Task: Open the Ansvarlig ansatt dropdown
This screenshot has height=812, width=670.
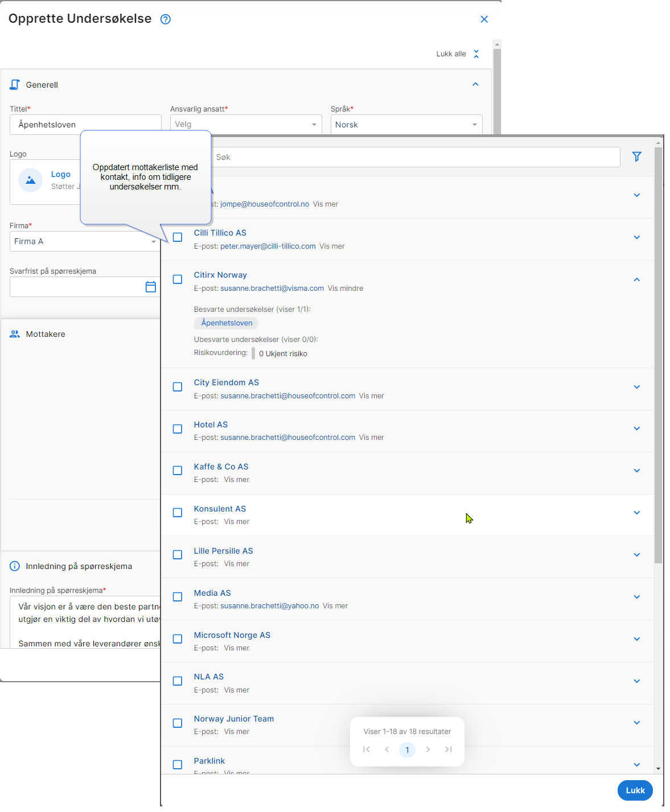Action: pos(246,125)
